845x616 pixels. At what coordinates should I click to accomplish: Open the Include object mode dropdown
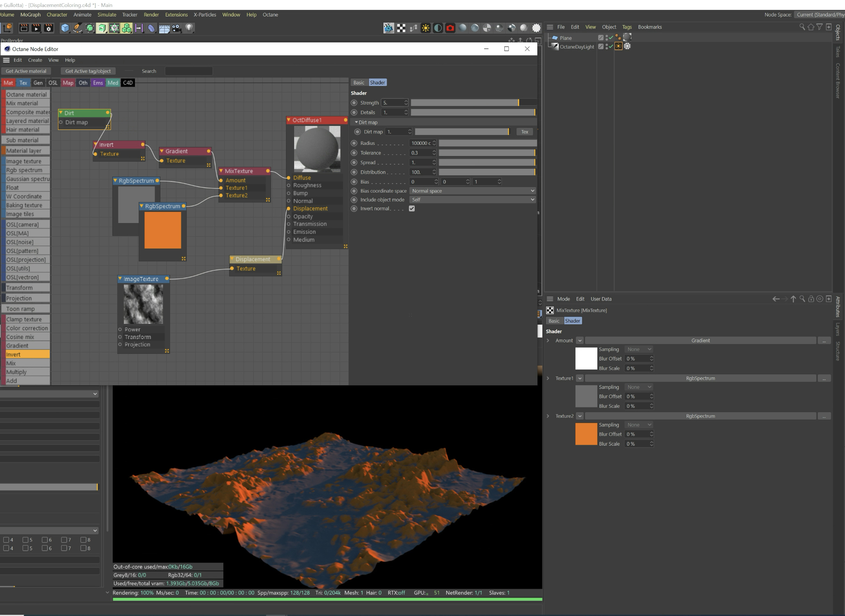point(473,200)
